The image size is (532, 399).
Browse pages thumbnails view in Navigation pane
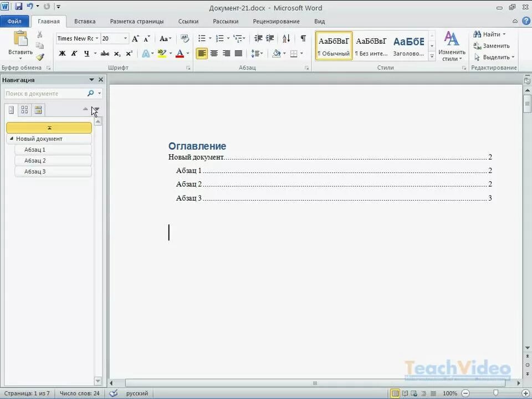[x=24, y=110]
